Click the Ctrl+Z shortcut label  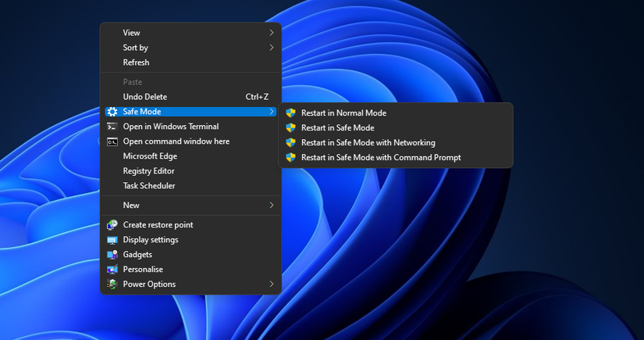(257, 97)
